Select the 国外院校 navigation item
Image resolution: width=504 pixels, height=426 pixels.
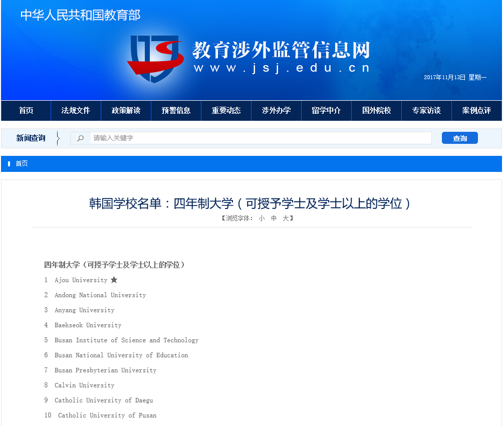click(x=376, y=111)
